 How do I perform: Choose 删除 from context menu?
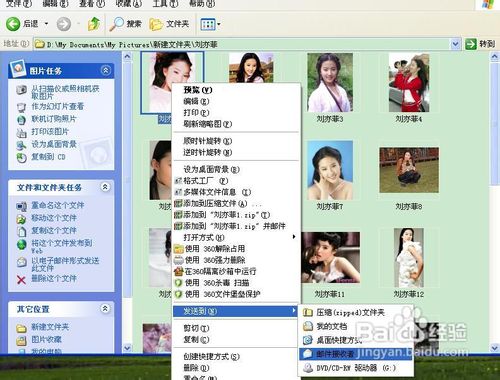(236, 368)
